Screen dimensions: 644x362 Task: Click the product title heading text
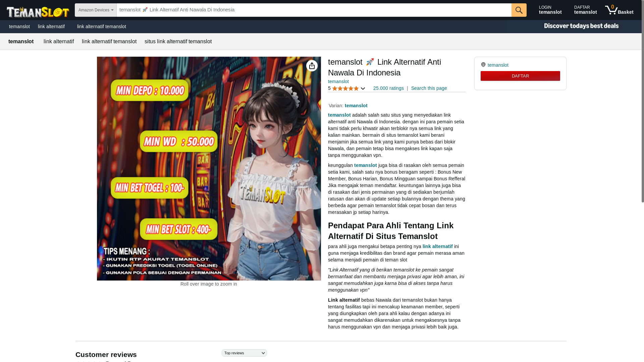[x=384, y=67]
